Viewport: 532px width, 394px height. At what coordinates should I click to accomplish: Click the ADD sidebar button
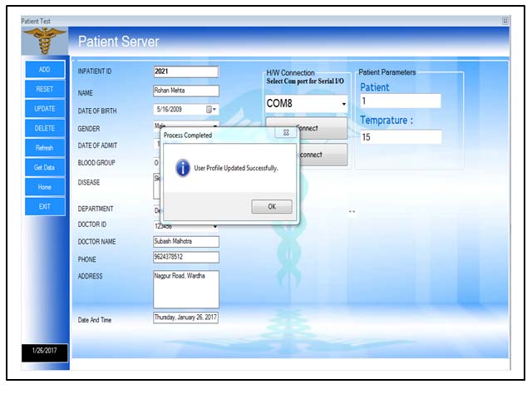click(44, 70)
